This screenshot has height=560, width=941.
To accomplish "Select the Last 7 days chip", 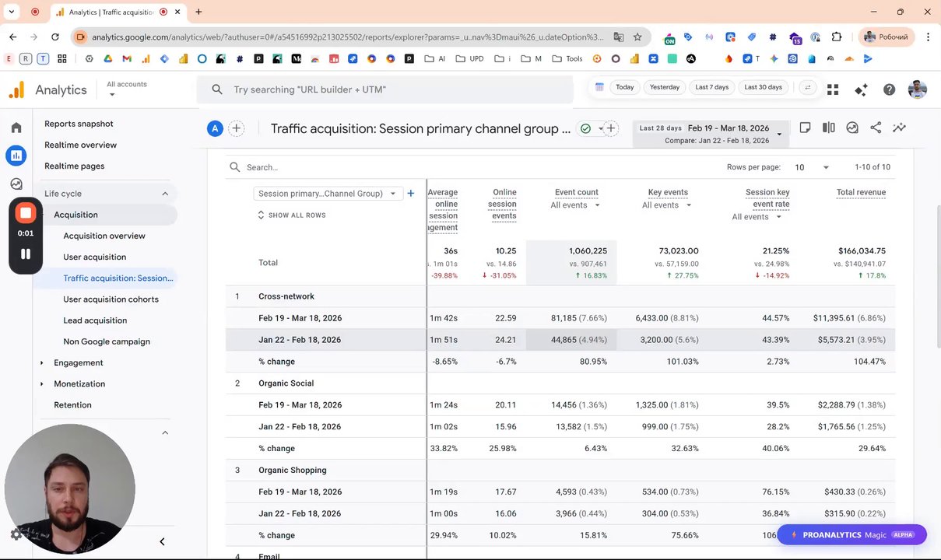I will pyautogui.click(x=711, y=87).
